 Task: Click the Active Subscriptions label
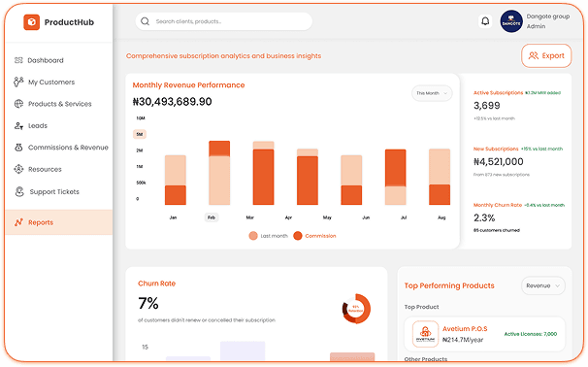pyautogui.click(x=498, y=92)
